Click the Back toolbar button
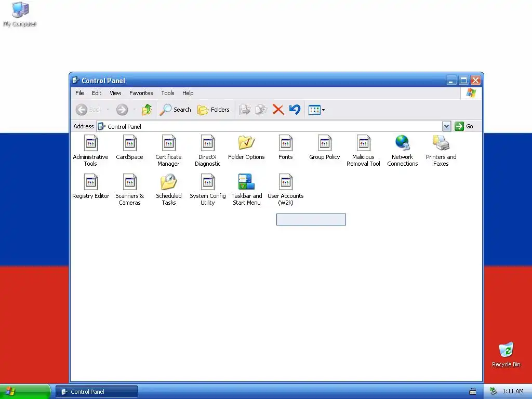This screenshot has width=532, height=399. pyautogui.click(x=88, y=110)
